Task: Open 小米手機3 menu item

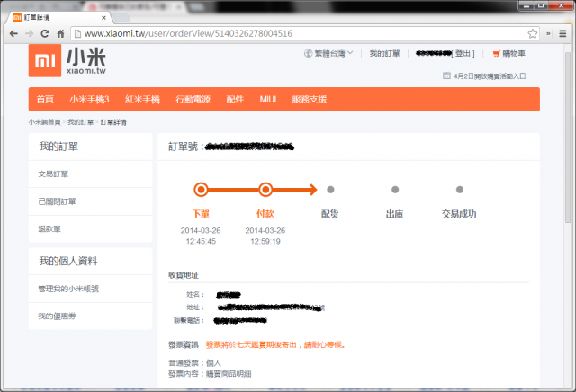Action: click(90, 100)
